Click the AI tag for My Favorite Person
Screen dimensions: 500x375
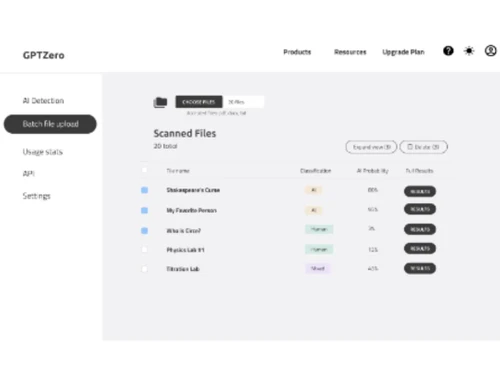click(313, 210)
